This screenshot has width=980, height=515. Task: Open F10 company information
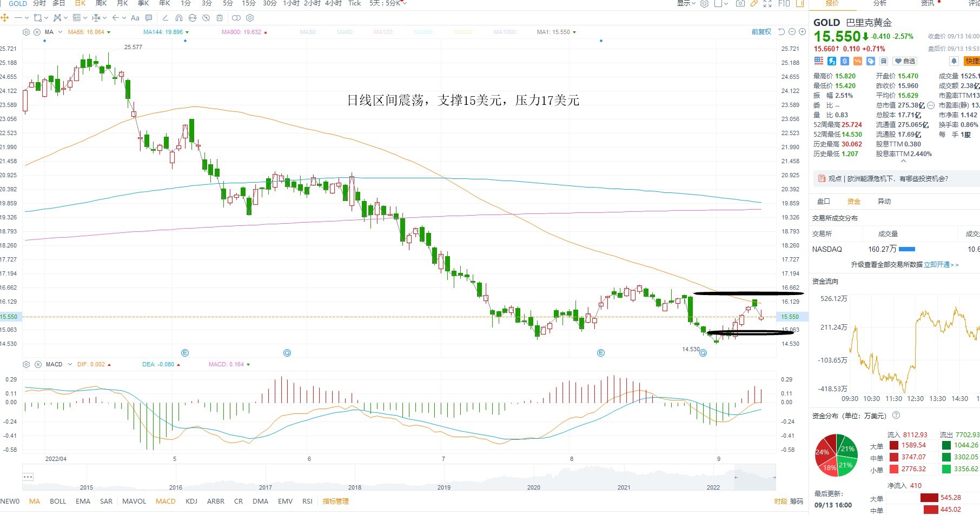[784, 3]
